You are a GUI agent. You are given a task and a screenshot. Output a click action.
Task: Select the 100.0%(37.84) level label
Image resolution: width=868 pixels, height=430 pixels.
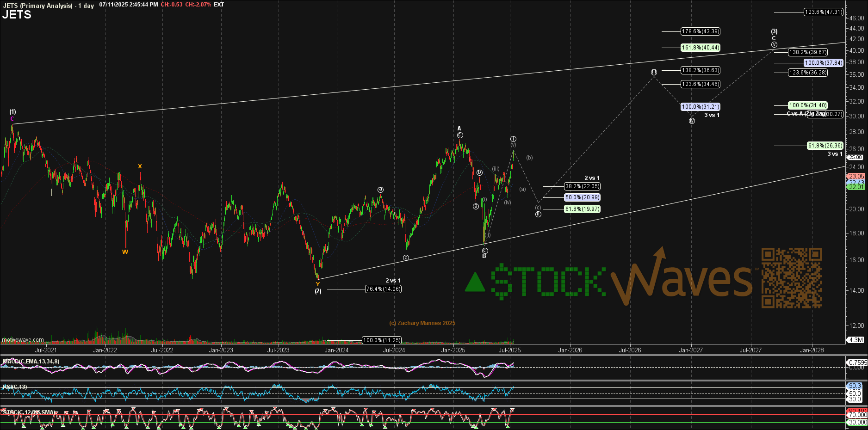[x=824, y=63]
